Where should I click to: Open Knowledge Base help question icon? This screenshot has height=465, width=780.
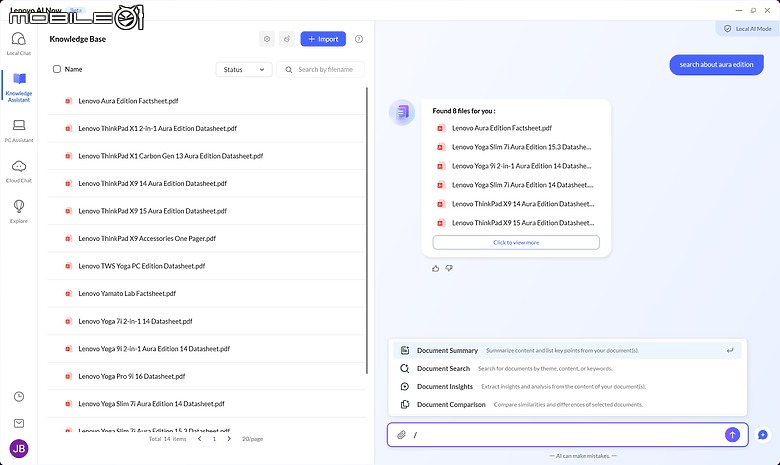pyautogui.click(x=359, y=39)
